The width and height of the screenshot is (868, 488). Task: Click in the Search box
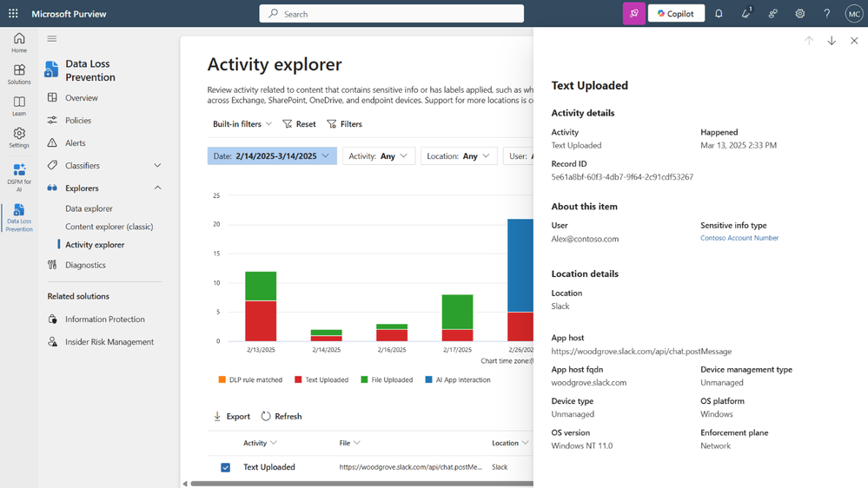point(391,14)
